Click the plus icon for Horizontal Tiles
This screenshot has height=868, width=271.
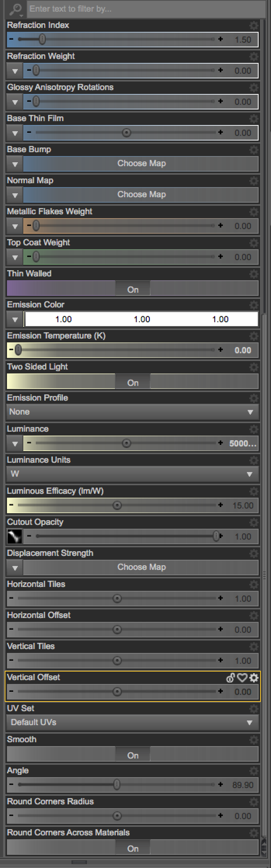point(221,598)
